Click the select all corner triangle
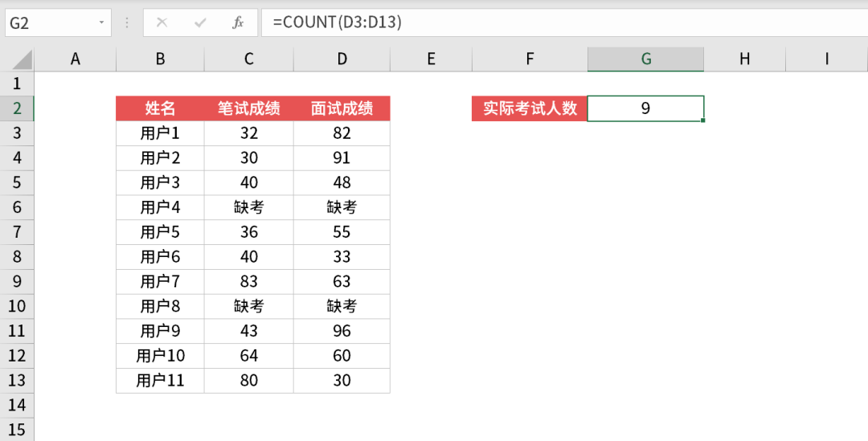Viewport: 868px width, 441px height. (x=23, y=59)
